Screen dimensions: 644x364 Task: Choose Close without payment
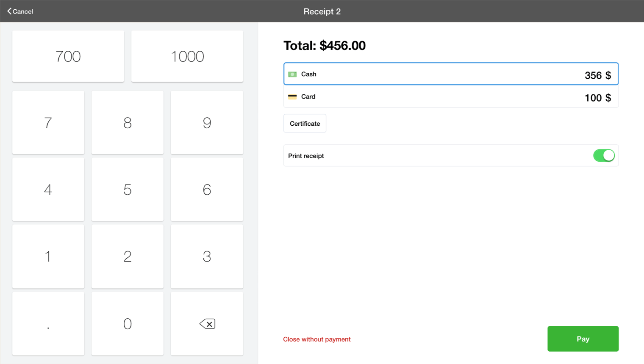(316, 339)
